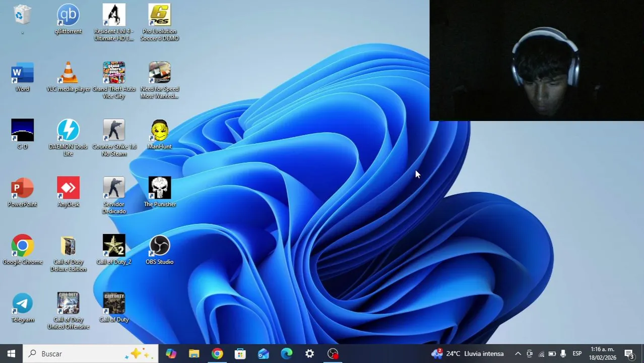Open Chrome from the taskbar
This screenshot has width=644, height=363.
(x=217, y=353)
